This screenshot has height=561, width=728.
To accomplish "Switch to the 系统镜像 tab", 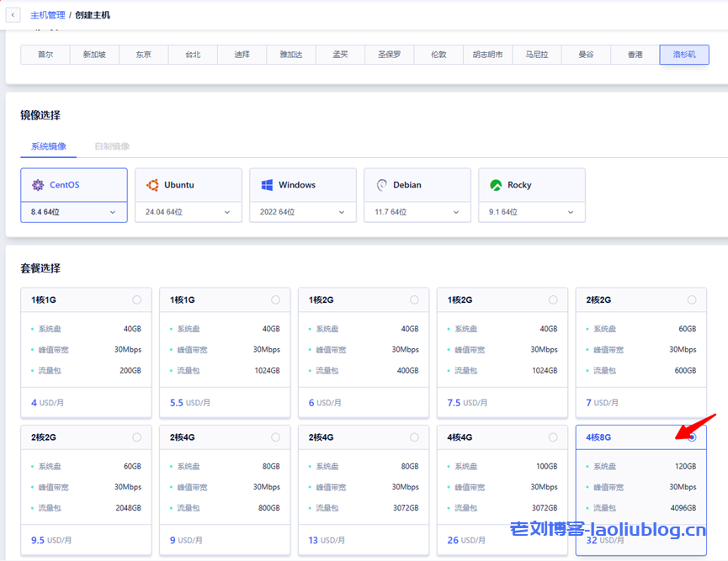I will click(x=48, y=146).
